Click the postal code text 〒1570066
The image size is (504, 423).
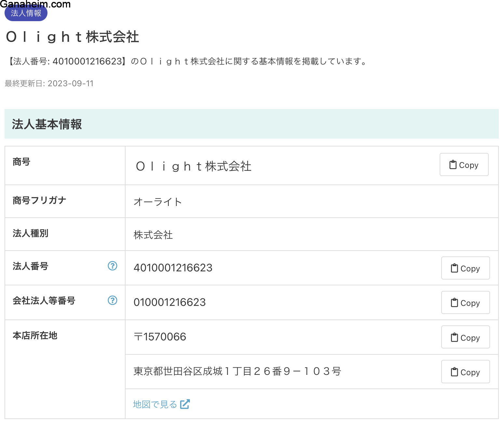click(x=160, y=337)
